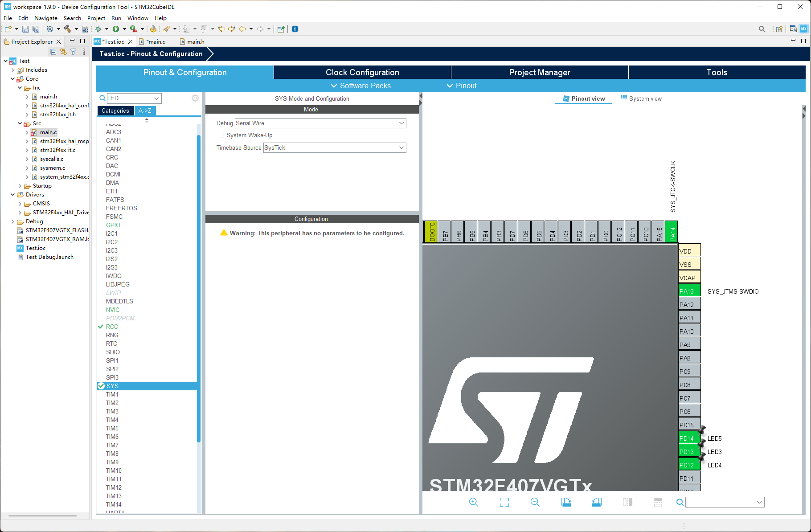
Task: Open the File menu
Action: click(8, 18)
